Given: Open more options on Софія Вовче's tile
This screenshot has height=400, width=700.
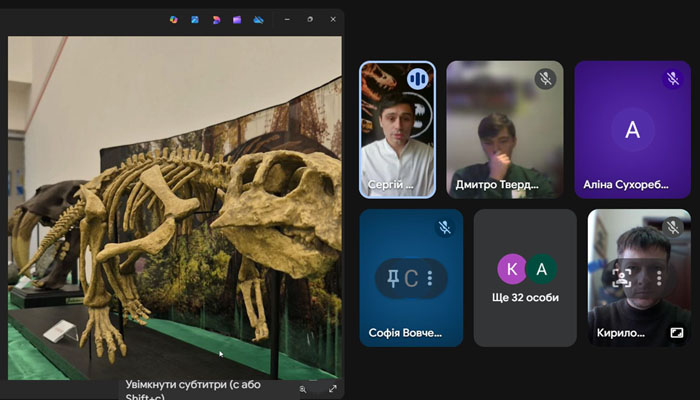Looking at the screenshot, I should [x=430, y=278].
